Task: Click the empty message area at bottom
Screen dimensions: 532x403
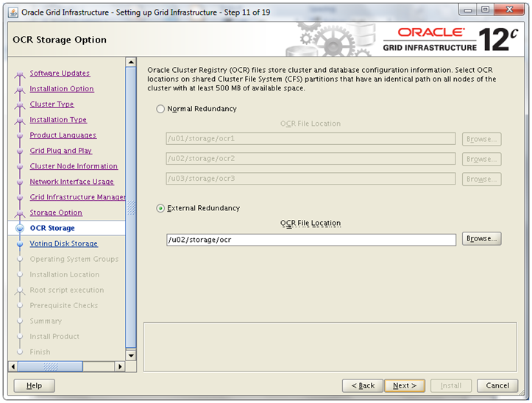Action: click(x=330, y=347)
